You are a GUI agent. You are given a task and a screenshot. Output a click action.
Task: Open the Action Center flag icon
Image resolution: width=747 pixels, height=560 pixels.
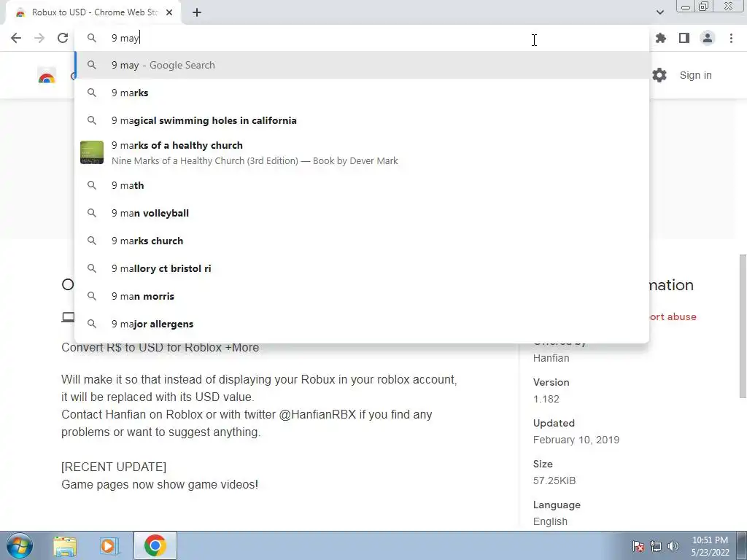tap(638, 546)
